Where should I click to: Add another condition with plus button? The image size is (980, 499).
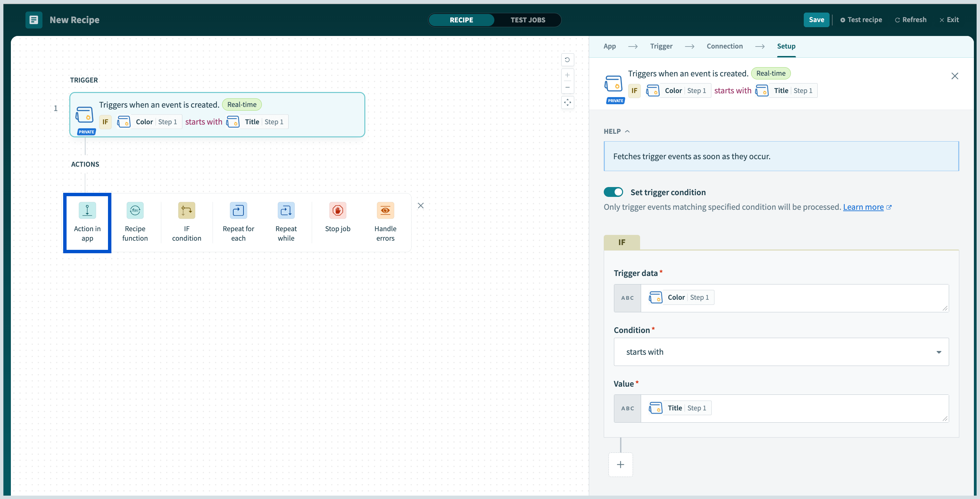tap(620, 464)
